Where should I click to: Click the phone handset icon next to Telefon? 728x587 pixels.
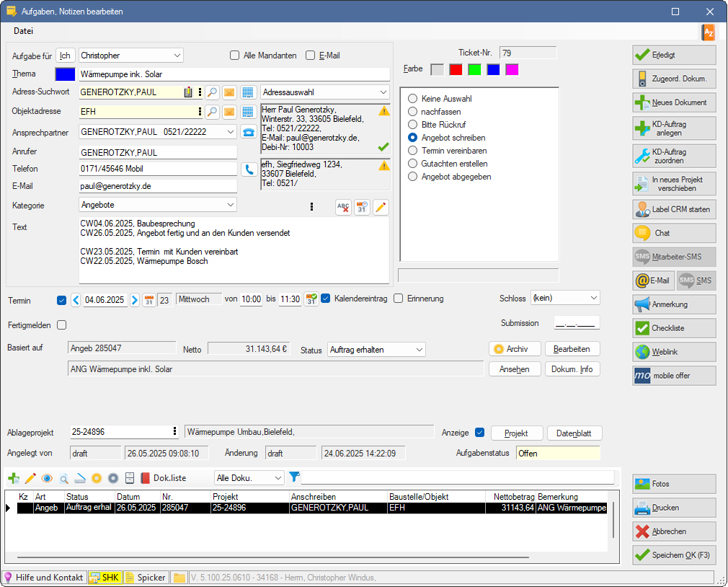(249, 169)
